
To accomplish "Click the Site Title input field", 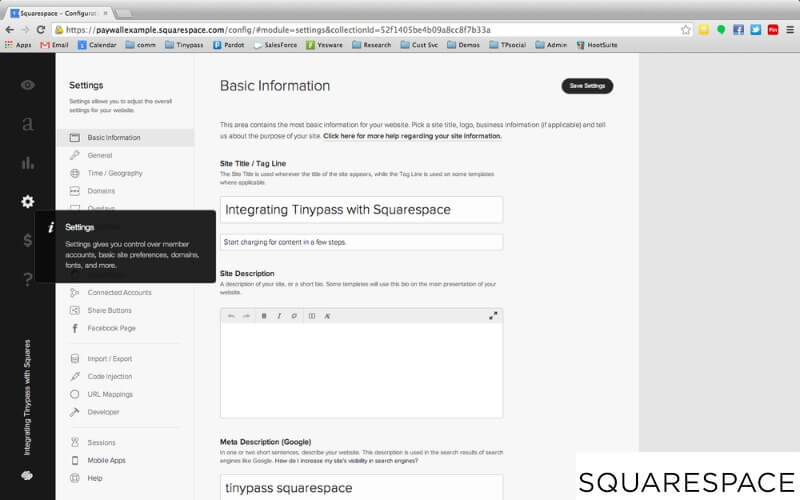I will click(361, 210).
